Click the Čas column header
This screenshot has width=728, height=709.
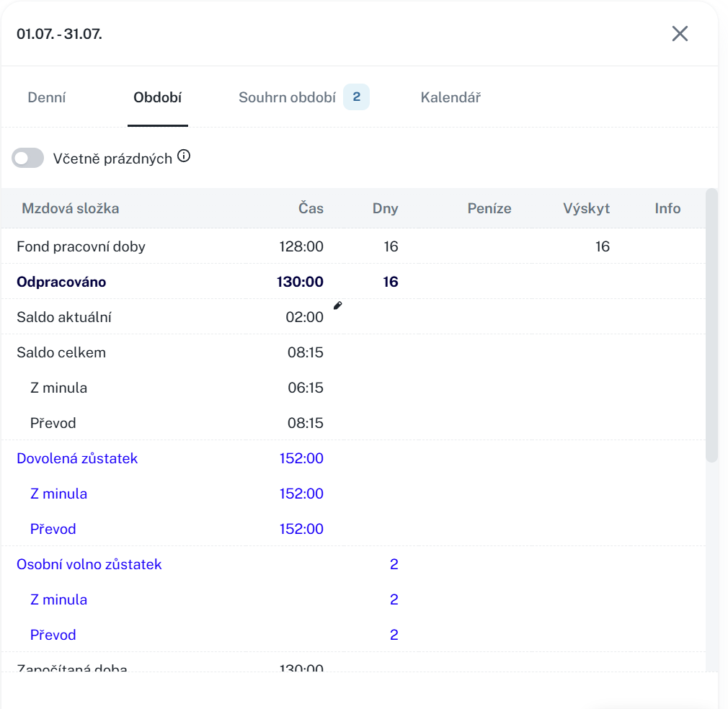(x=311, y=208)
